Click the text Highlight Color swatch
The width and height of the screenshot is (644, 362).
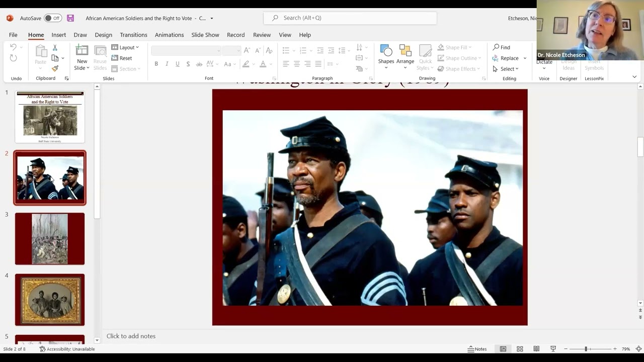pos(246,64)
